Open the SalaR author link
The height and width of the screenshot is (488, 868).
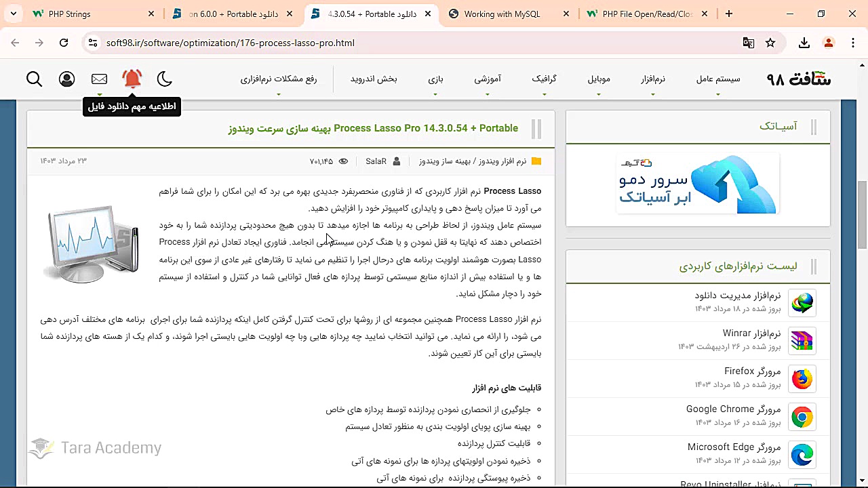(x=376, y=161)
